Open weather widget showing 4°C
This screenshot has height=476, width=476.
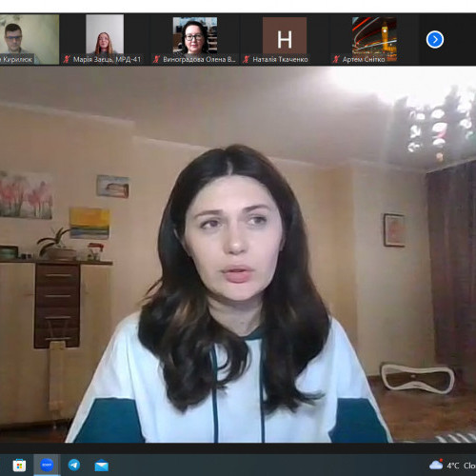(x=452, y=466)
